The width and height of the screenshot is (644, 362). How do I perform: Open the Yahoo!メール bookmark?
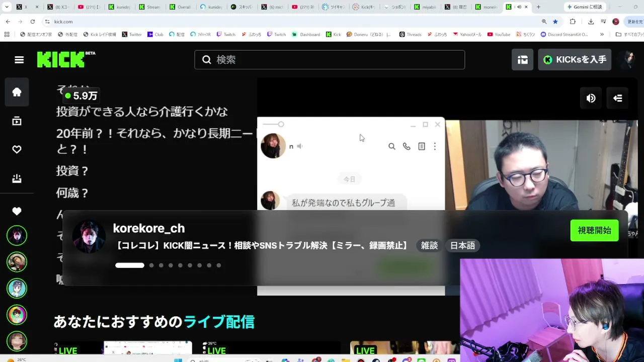(x=468, y=35)
